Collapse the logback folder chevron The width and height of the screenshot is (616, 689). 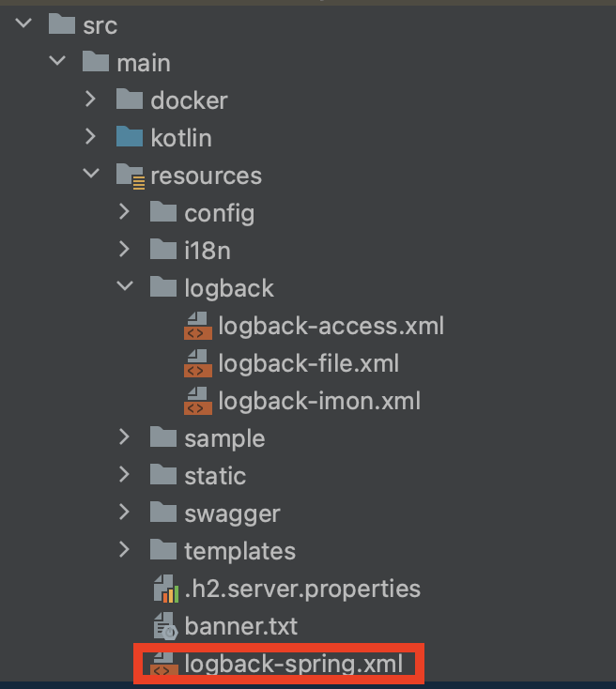coord(125,286)
